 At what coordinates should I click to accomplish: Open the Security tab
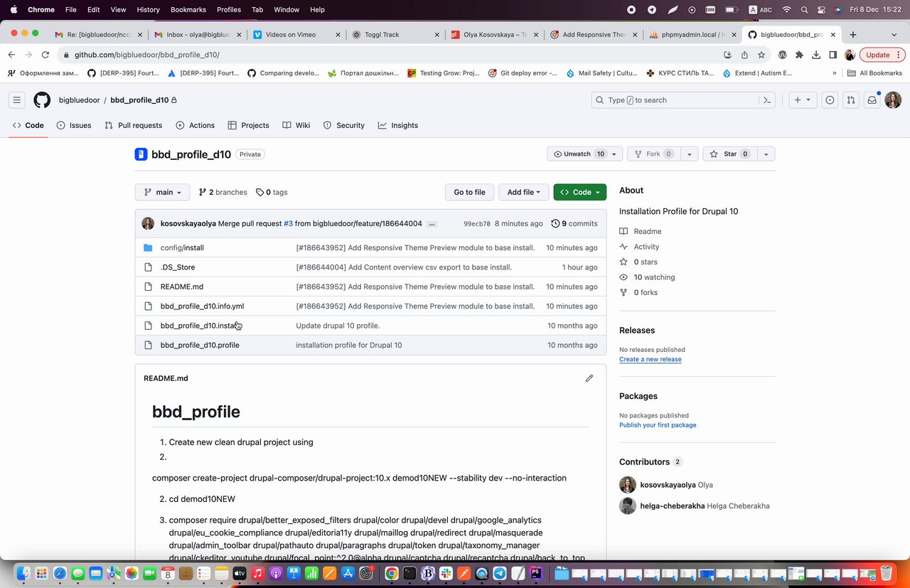tap(343, 125)
